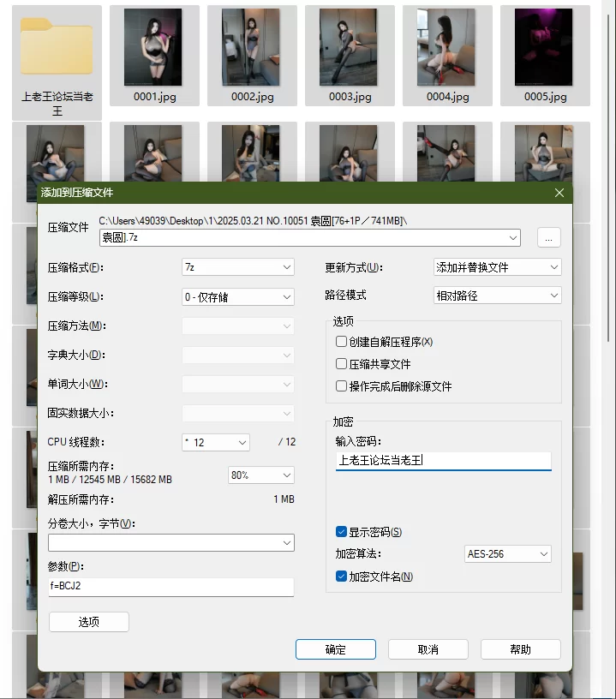
Task: Open 帮助 button
Action: point(521,649)
